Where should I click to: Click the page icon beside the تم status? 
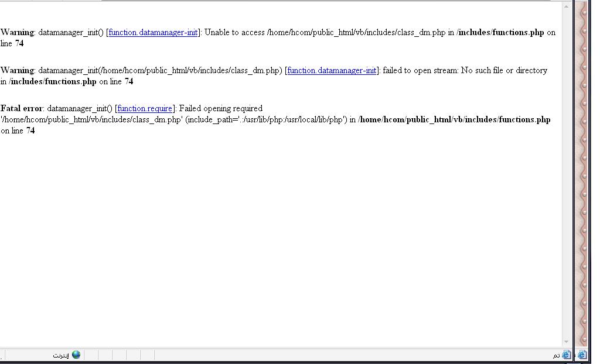566,355
